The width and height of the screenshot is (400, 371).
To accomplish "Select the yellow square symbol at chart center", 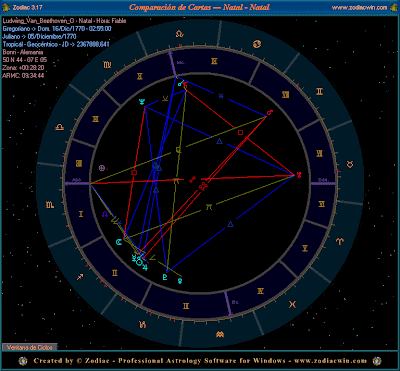I will coord(179,150).
